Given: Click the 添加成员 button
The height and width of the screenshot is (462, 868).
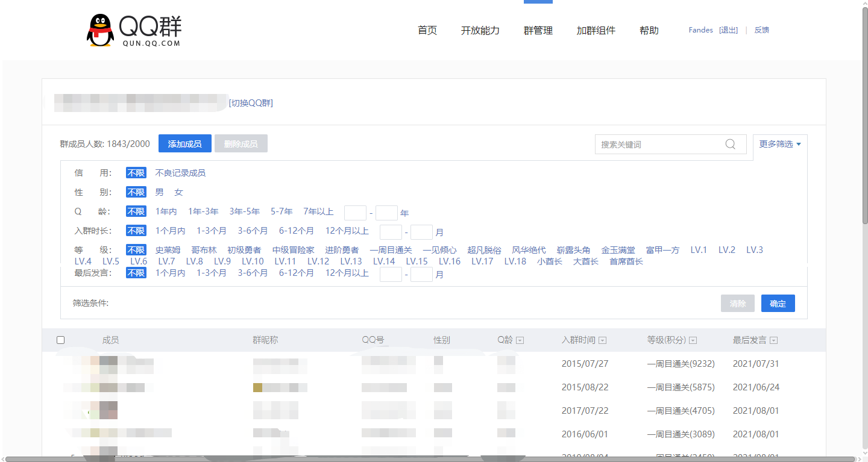Looking at the screenshot, I should click(x=184, y=143).
